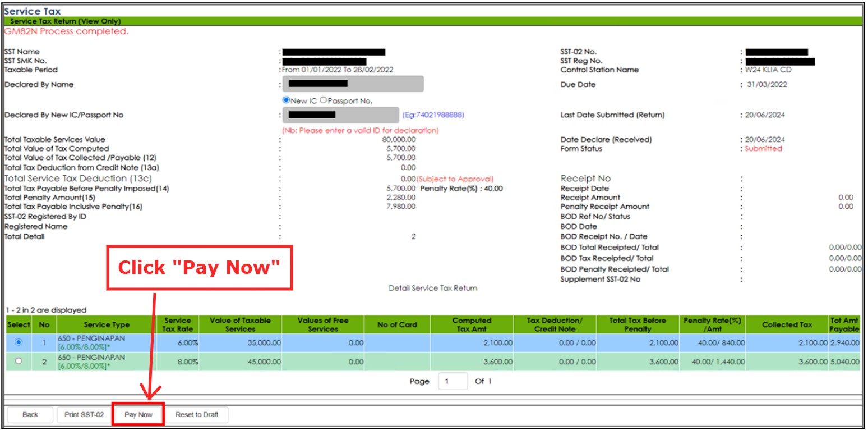
Task: Click the Declared By Name field
Action: pos(353,84)
